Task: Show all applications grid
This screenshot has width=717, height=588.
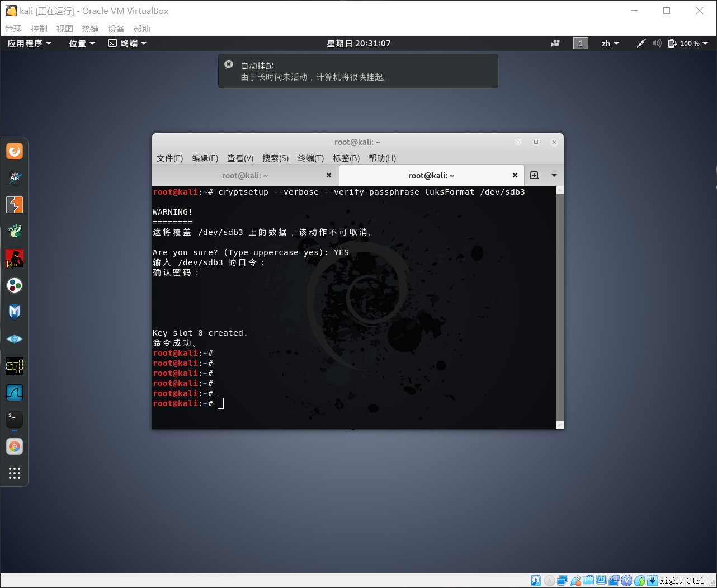Action: (x=15, y=473)
